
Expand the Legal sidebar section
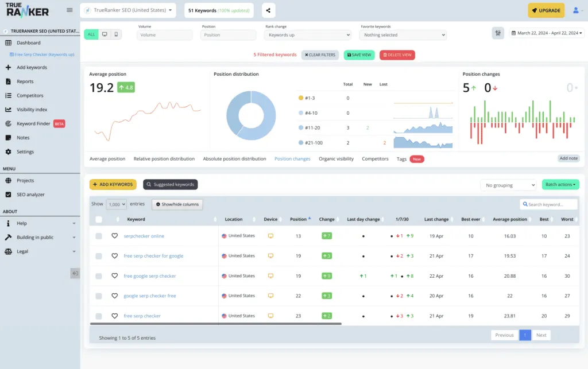tap(40, 251)
